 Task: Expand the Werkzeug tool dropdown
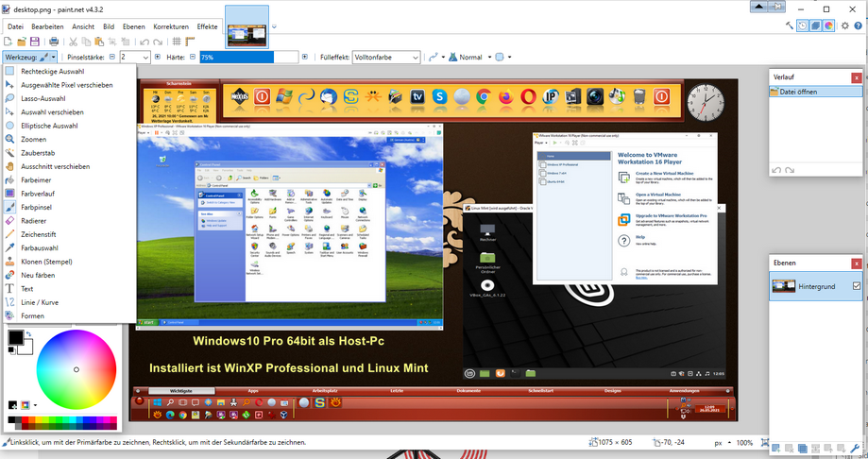click(x=44, y=58)
